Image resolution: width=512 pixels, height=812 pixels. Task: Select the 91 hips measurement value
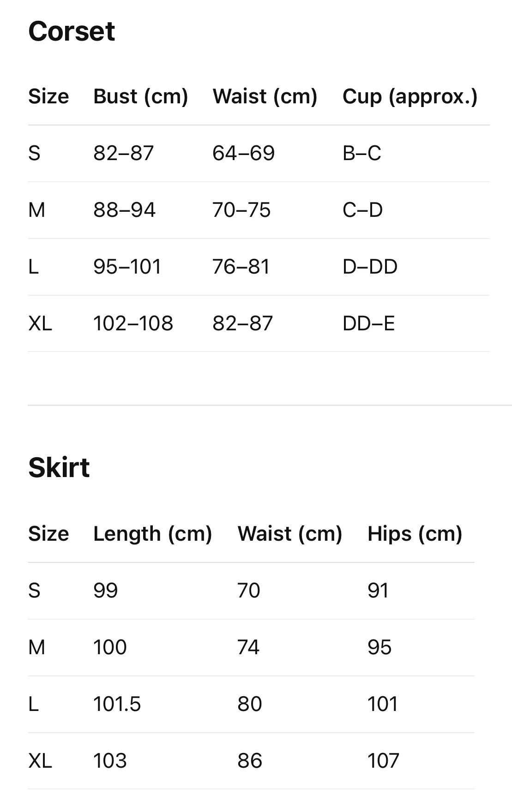point(378,591)
